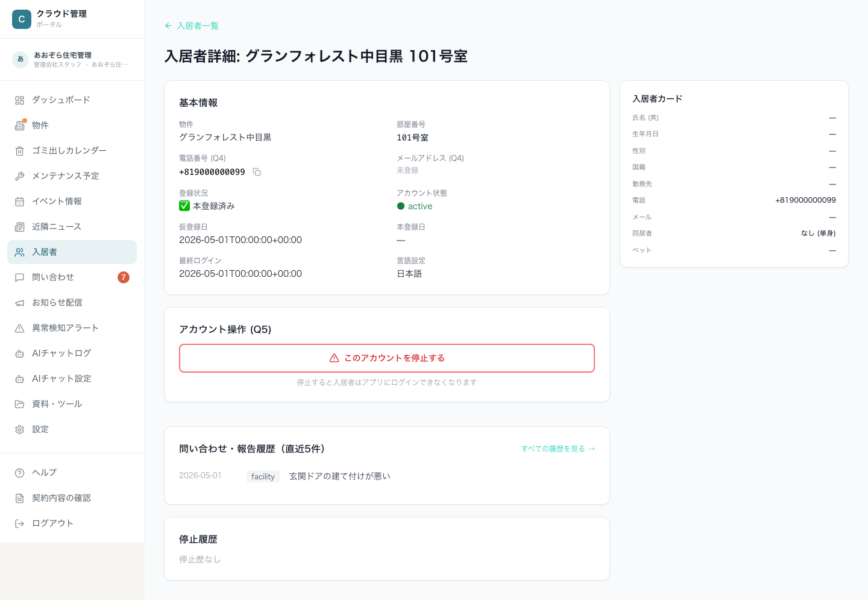Click the AIチャット設定 robot icon
This screenshot has width=868, height=600.
(x=20, y=379)
